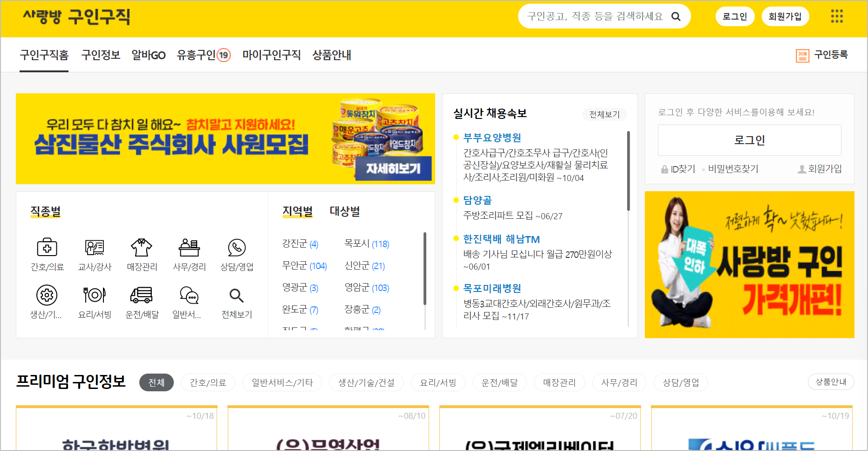This screenshot has height=451, width=868.
Task: Click the search magnifier icon in header
Action: 676,17
